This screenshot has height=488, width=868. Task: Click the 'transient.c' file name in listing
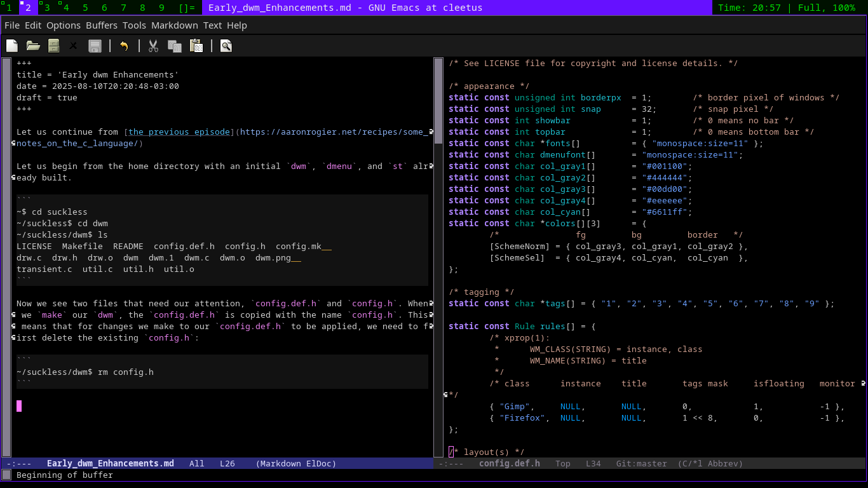(x=44, y=269)
